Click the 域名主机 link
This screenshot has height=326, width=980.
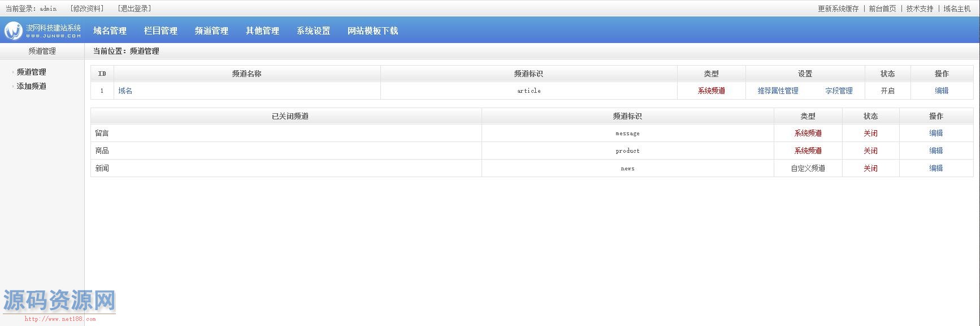[x=957, y=8]
